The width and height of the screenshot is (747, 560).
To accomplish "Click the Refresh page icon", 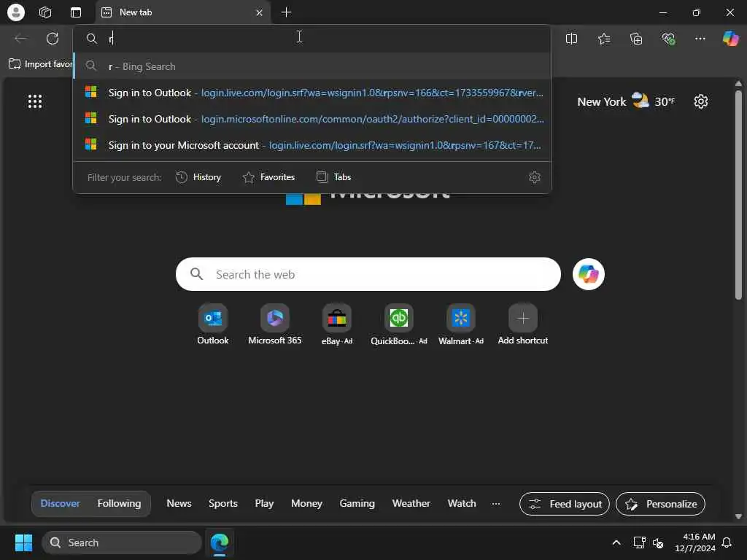I will [x=53, y=39].
